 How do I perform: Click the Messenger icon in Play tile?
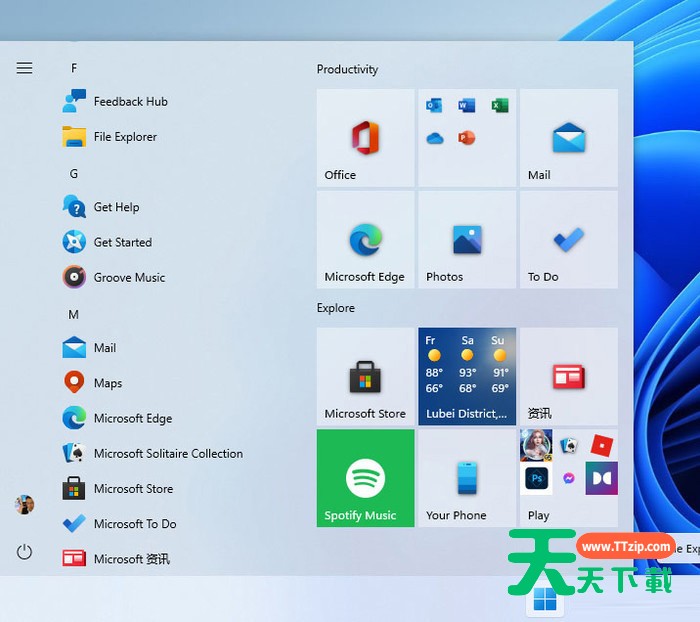pos(569,478)
